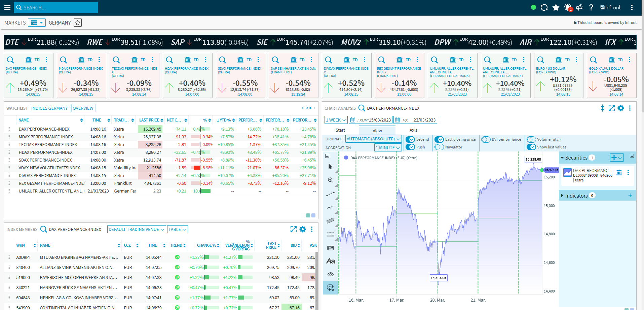The image size is (644, 310).
Task: Switch to the Overview watchlist tab
Action: point(83,108)
